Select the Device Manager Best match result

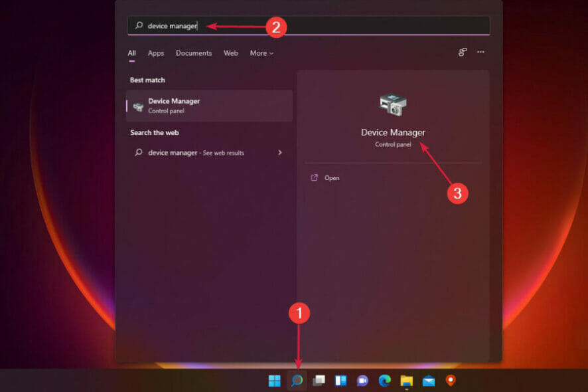coord(209,106)
